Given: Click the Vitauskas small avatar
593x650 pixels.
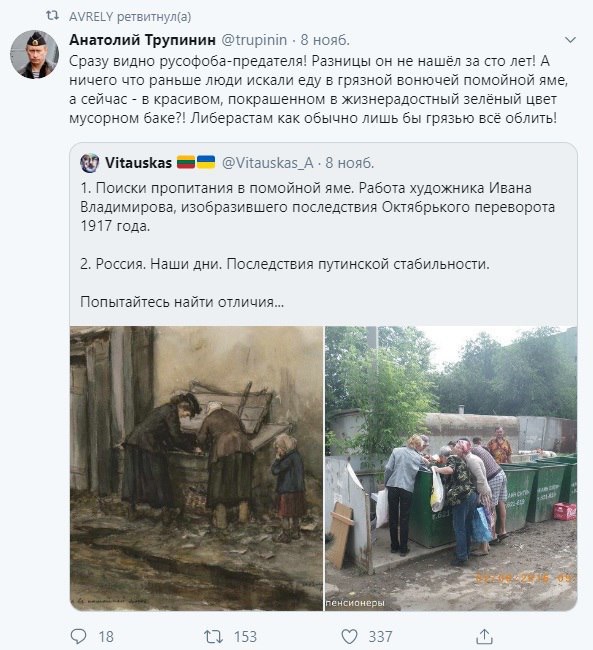Looking at the screenshot, I should [x=90, y=163].
